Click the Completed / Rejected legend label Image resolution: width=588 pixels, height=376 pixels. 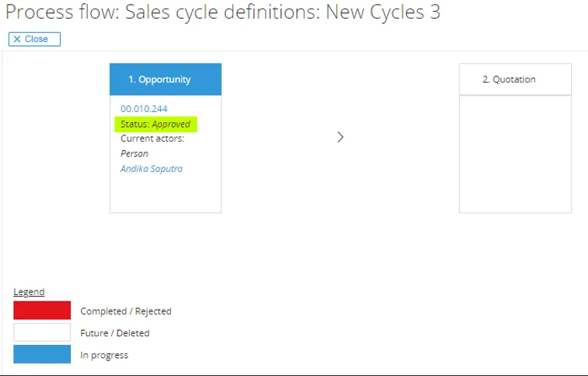(x=125, y=311)
